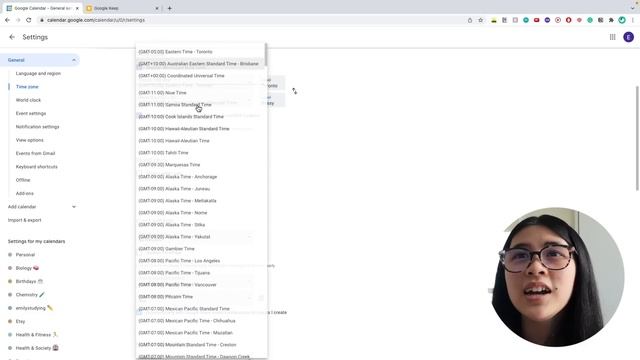Open a new tab with plus icon
This screenshot has height=360, width=640.
[169, 8]
